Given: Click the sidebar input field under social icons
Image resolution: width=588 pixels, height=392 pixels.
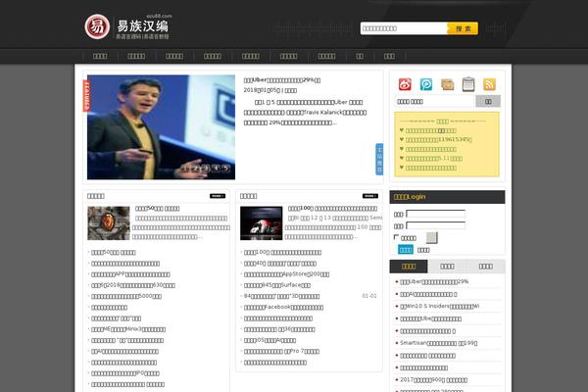Looking at the screenshot, I should click(434, 101).
